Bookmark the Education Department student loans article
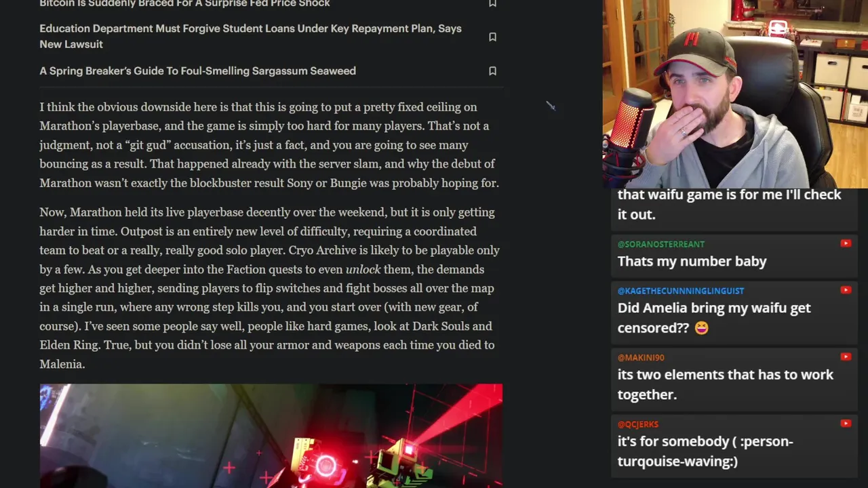 (493, 37)
